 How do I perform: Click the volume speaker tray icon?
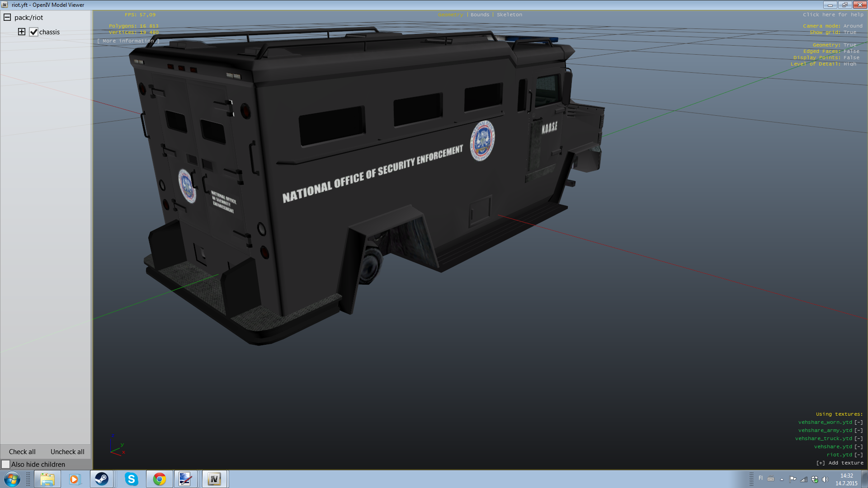click(x=825, y=479)
